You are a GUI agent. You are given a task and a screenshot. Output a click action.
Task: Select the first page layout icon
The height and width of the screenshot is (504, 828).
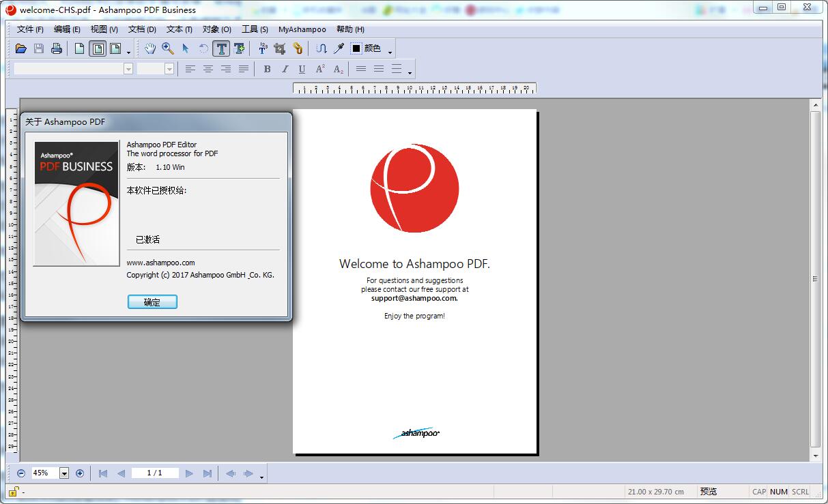pos(80,48)
